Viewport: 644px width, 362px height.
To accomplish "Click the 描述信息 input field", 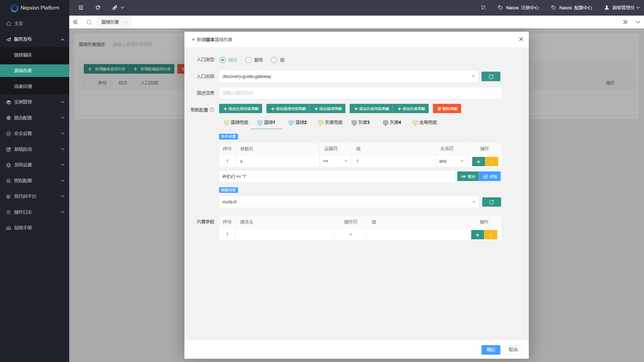I will 360,93.
